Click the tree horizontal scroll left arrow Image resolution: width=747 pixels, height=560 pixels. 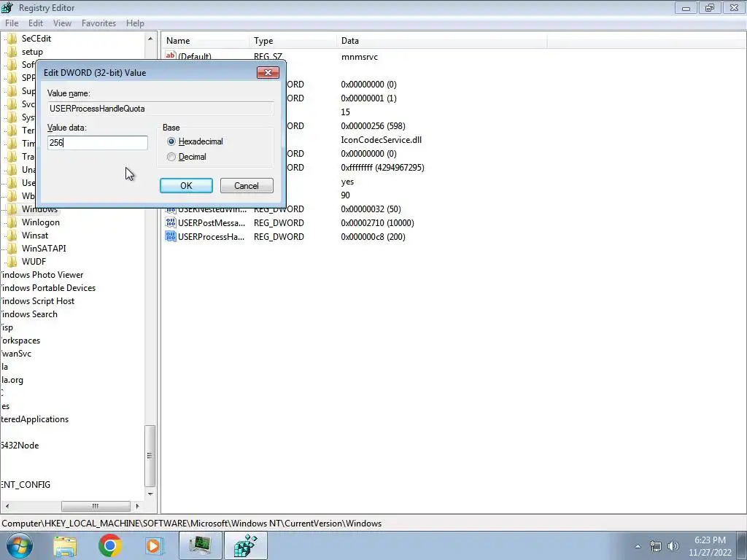coord(7,506)
